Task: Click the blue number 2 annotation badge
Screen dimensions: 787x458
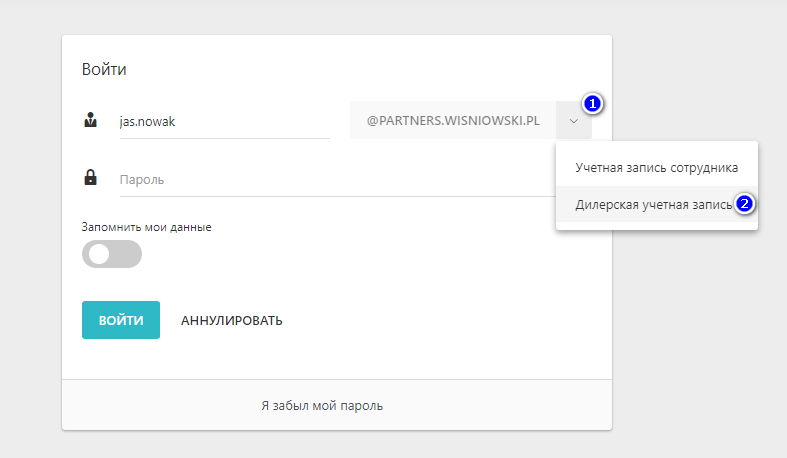Action: click(744, 204)
